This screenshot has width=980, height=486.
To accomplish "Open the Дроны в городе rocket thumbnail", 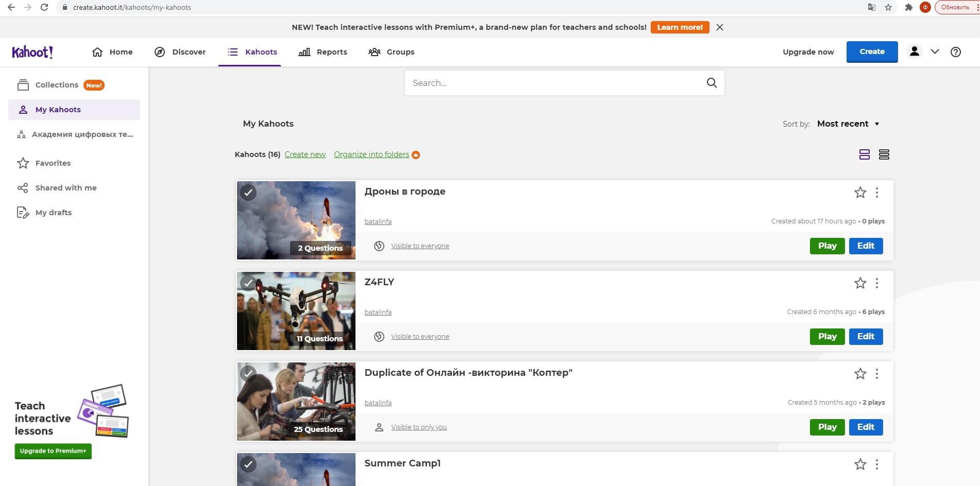I will [x=296, y=220].
